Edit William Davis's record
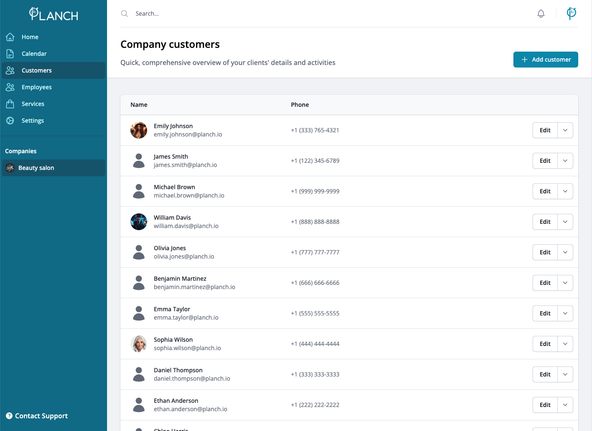Image resolution: width=592 pixels, height=431 pixels. [545, 222]
